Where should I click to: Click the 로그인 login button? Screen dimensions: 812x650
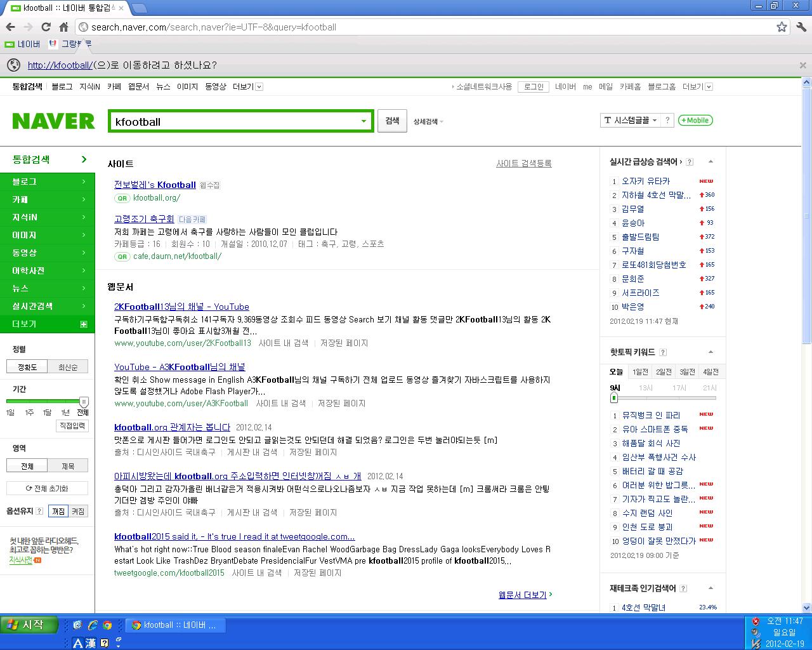[x=534, y=86]
